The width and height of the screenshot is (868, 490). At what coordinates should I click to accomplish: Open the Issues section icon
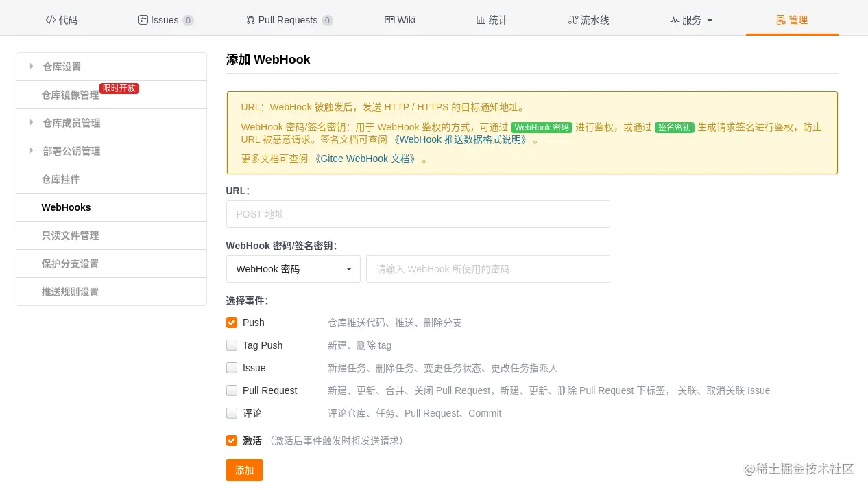143,20
